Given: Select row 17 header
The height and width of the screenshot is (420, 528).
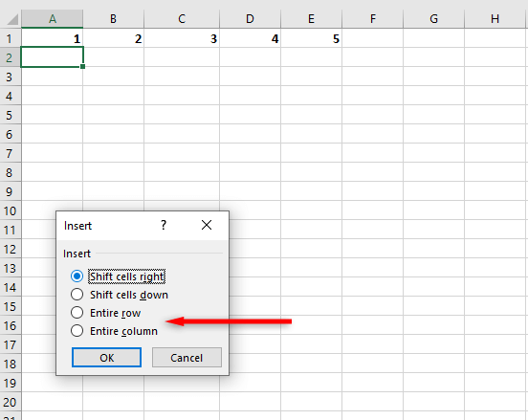Looking at the screenshot, I should point(11,344).
